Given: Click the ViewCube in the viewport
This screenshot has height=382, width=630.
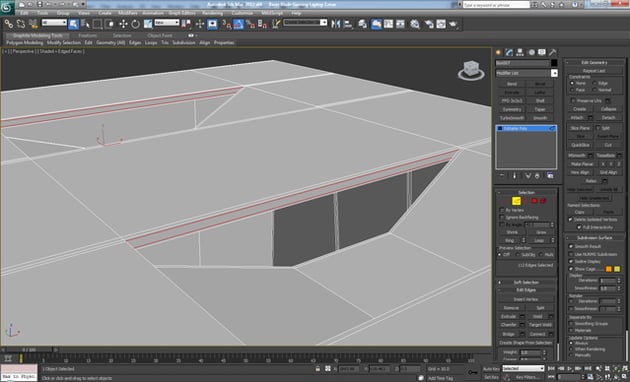Looking at the screenshot, I should point(471,70).
